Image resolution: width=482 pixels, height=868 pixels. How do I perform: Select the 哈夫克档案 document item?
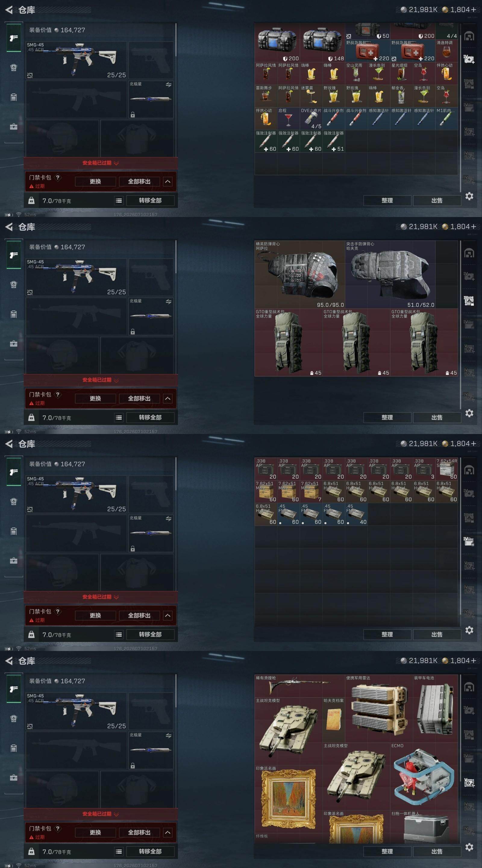(x=333, y=720)
